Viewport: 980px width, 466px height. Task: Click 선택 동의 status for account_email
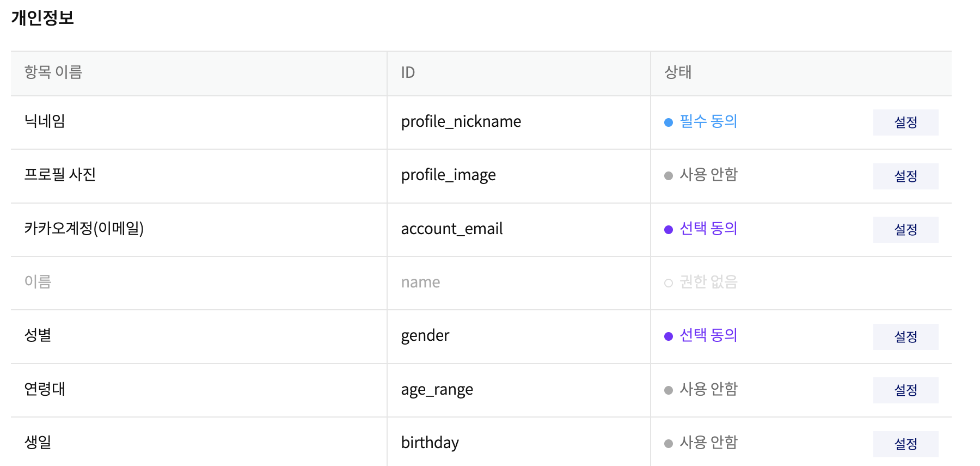click(708, 228)
